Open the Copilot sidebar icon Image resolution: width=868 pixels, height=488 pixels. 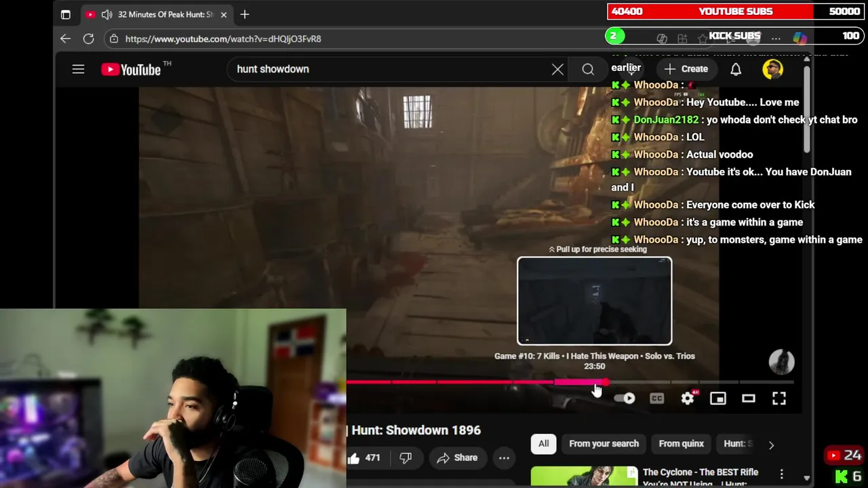click(800, 39)
